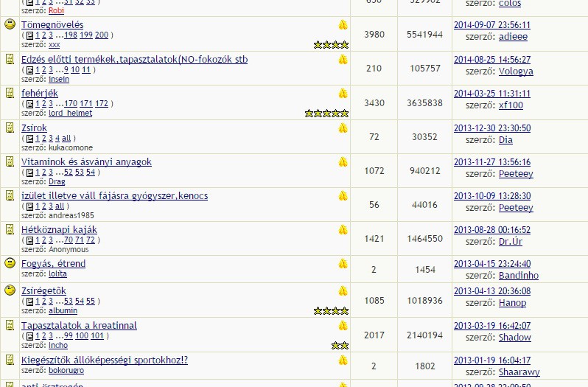Open the Zsírok topic
This screenshot has height=387, width=588.
tap(34, 128)
